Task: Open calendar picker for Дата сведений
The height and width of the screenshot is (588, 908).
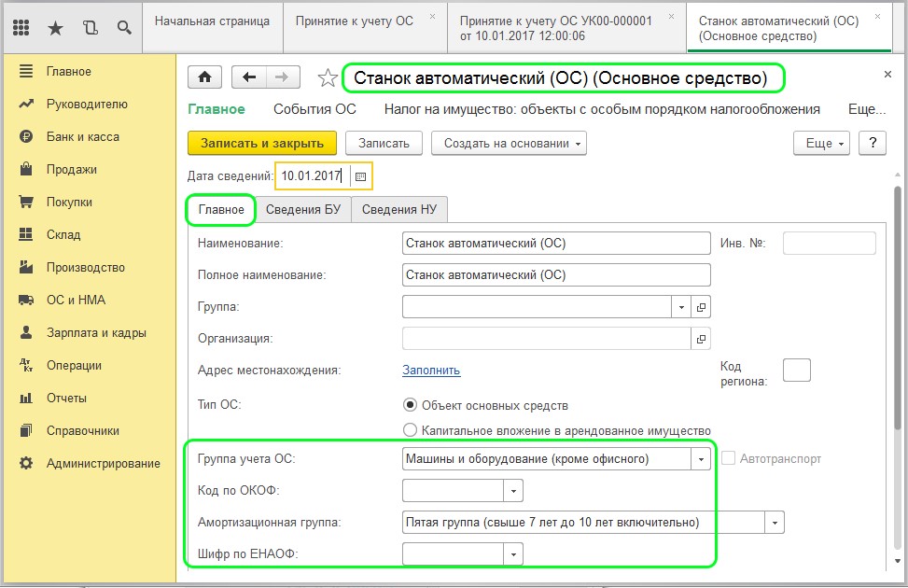Action: [x=360, y=176]
